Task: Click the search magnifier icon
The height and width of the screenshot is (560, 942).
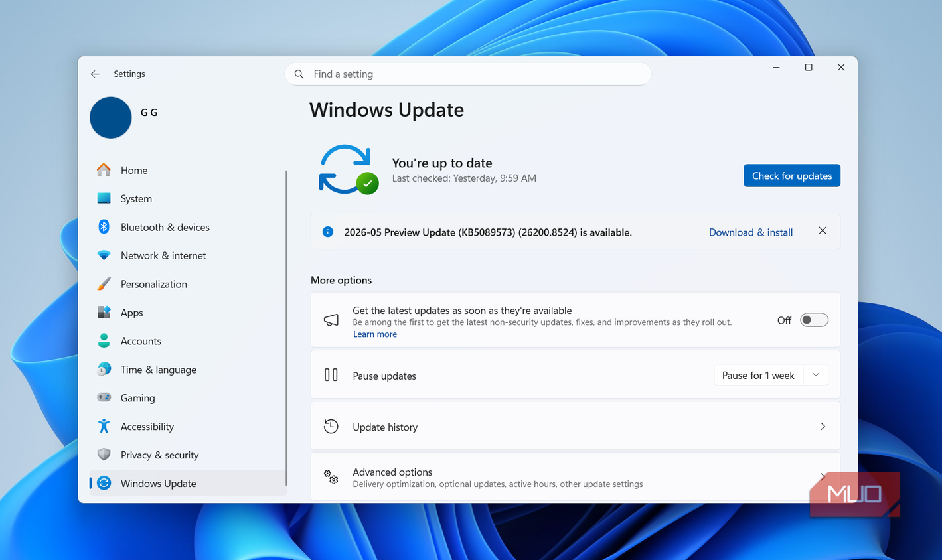Action: [299, 74]
